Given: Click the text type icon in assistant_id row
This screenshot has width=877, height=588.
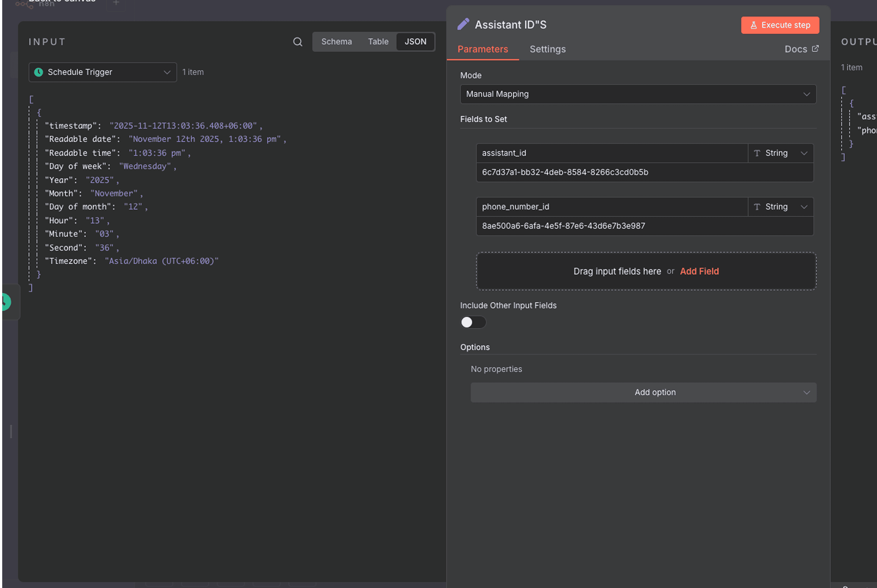Looking at the screenshot, I should point(757,153).
